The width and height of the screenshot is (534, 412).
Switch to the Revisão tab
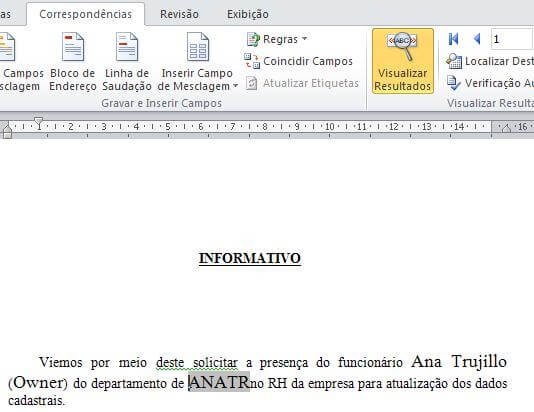[179, 14]
